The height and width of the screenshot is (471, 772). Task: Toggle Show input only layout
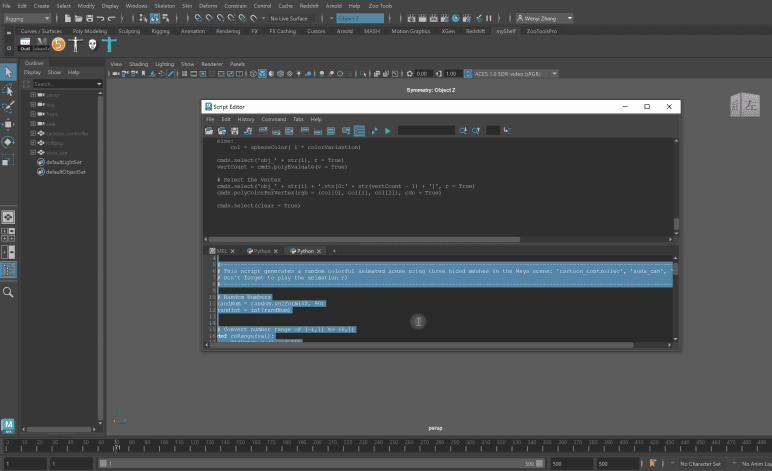tap(318, 130)
